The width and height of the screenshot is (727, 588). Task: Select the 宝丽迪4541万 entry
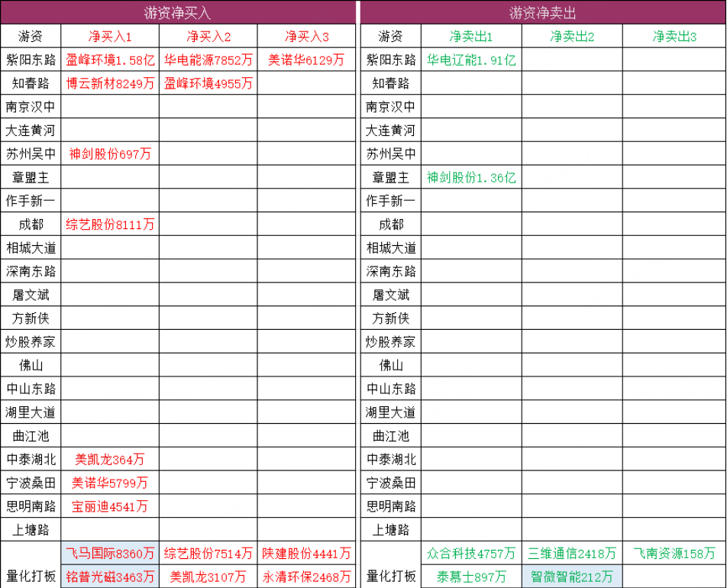click(x=110, y=506)
